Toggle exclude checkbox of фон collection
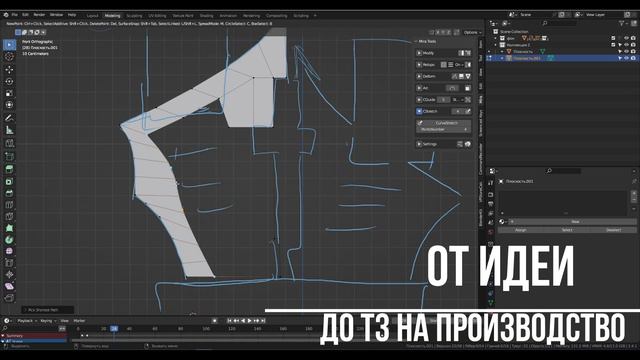The image size is (640, 360). pos(613,38)
